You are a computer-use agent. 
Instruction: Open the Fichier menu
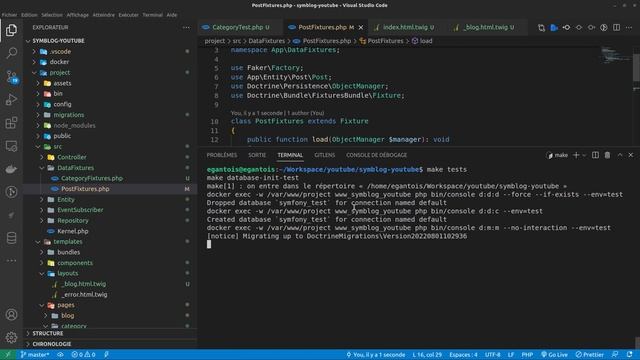pyautogui.click(x=9, y=15)
